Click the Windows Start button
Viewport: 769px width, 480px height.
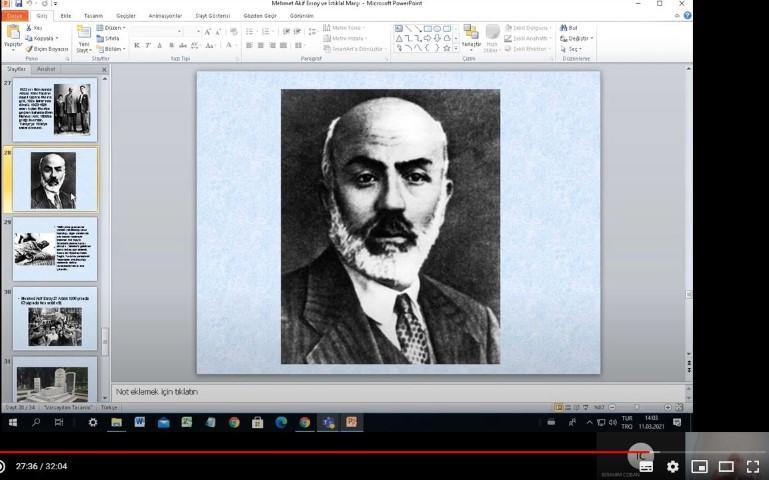[13, 422]
